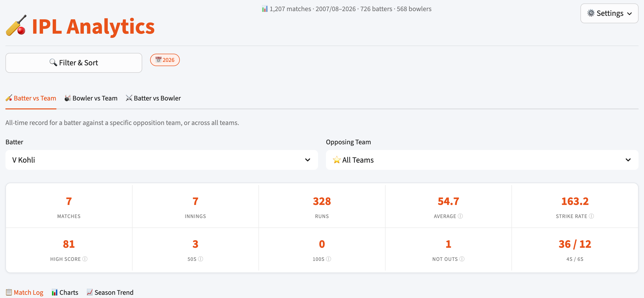Click the IPL Analytics title
The height and width of the screenshot is (298, 644).
coord(93,26)
